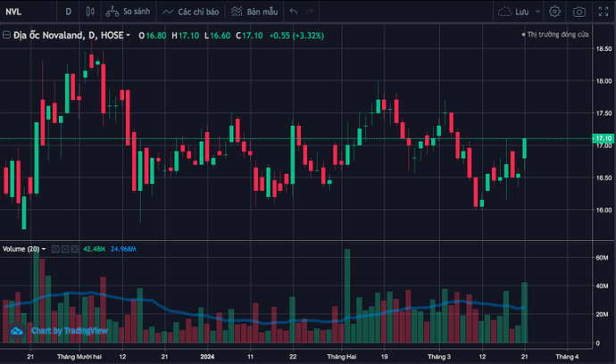This screenshot has width=616, height=364.
Task: Click Thị trường đóng cửa market status
Action: coord(555,35)
